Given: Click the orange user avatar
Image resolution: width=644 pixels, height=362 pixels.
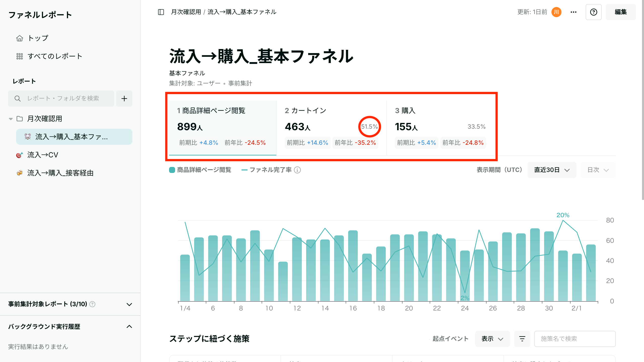Looking at the screenshot, I should (556, 12).
